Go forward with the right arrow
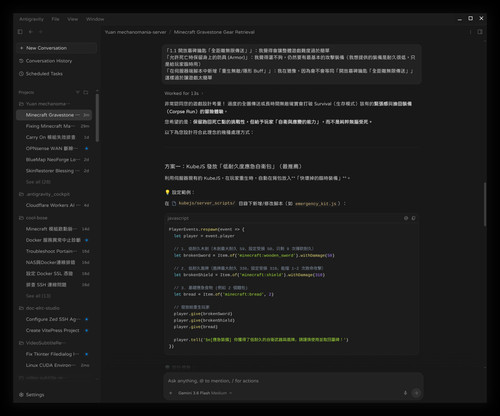The image size is (500, 416). click(41, 32)
